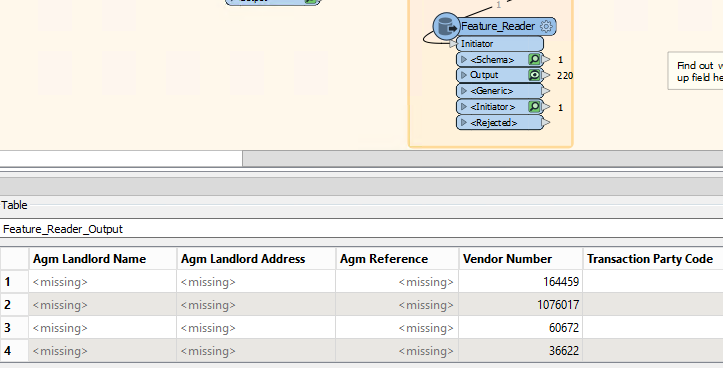Click the <Initiator> feature count 1

[560, 107]
